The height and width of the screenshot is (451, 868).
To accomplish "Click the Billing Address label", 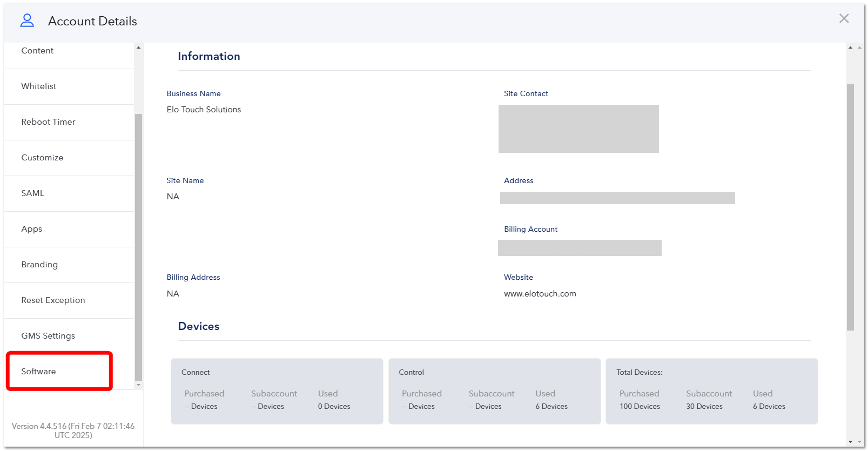I will [x=193, y=278].
